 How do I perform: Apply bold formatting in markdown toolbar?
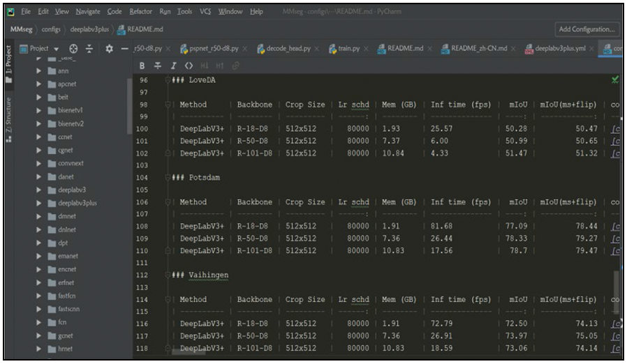142,66
